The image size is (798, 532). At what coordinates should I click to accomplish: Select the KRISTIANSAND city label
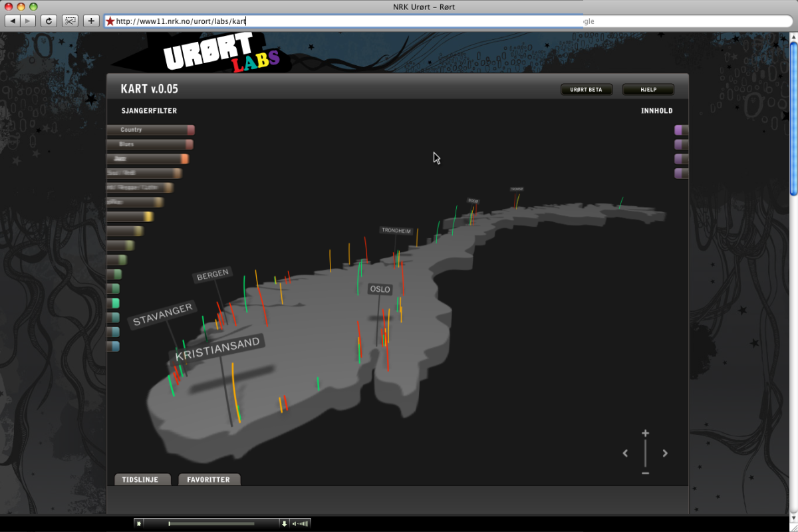tap(219, 348)
